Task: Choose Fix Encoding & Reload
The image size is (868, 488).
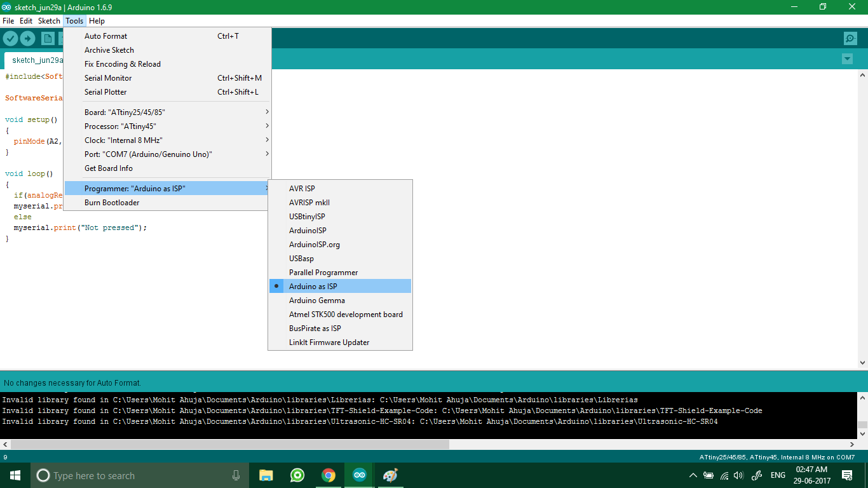Action: click(168, 64)
